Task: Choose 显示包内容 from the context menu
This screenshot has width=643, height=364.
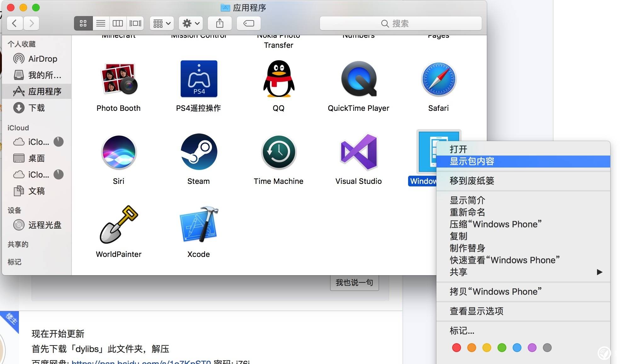Action: pos(523,161)
